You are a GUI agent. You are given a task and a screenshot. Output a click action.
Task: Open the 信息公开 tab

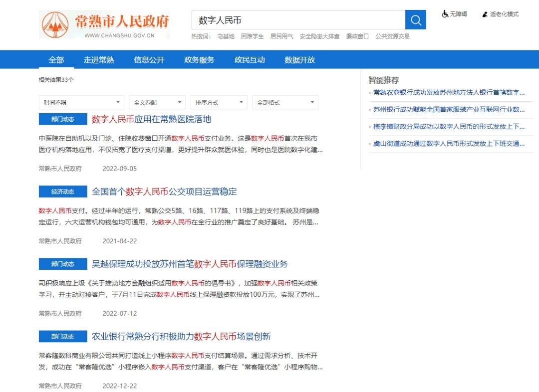(149, 60)
